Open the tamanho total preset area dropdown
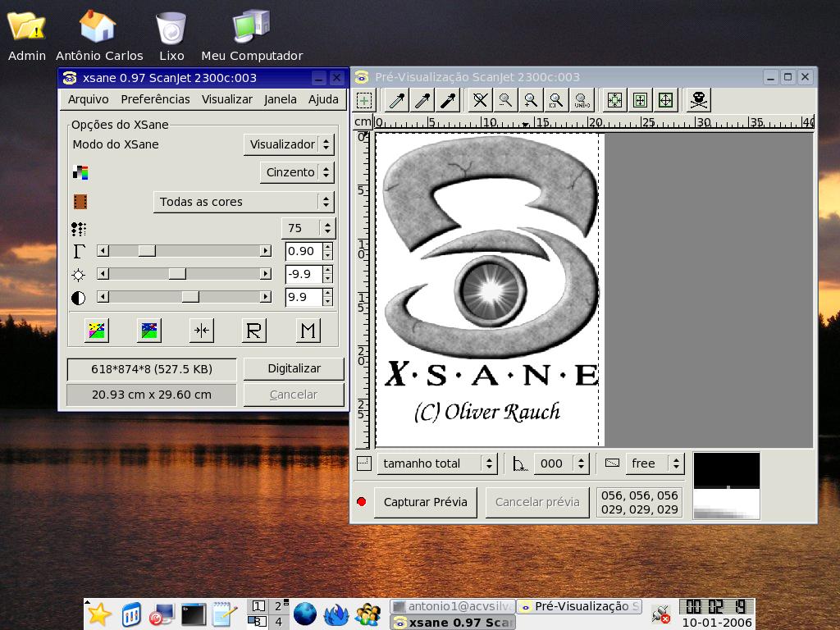 point(437,463)
